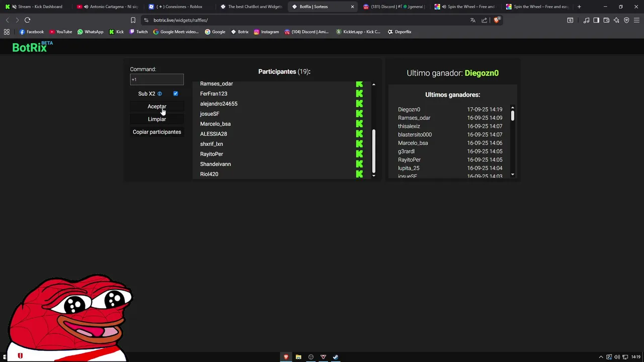The height and width of the screenshot is (362, 644).
Task: Open Steam from taskbar
Action: click(336, 357)
